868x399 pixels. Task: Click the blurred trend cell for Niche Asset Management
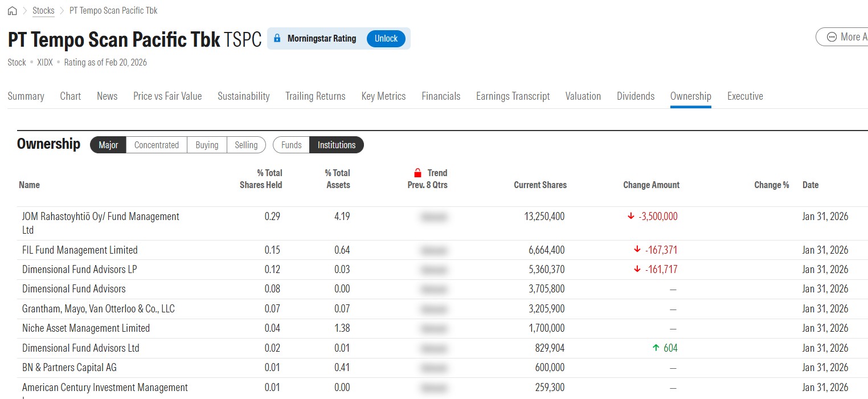click(433, 328)
